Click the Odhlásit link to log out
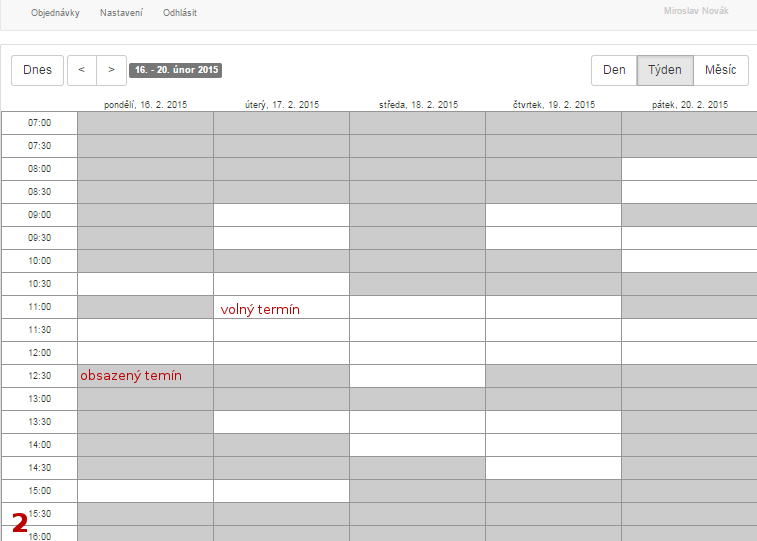The width and height of the screenshot is (757, 541). [180, 13]
